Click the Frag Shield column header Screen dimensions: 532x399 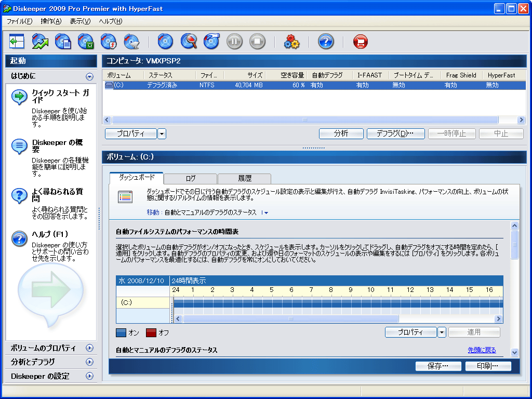(x=461, y=75)
